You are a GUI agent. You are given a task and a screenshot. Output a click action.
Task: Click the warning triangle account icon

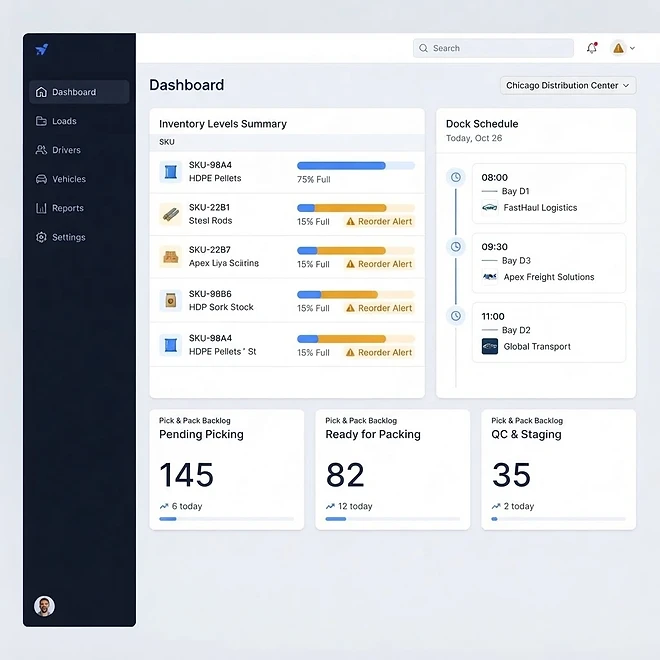[x=618, y=48]
